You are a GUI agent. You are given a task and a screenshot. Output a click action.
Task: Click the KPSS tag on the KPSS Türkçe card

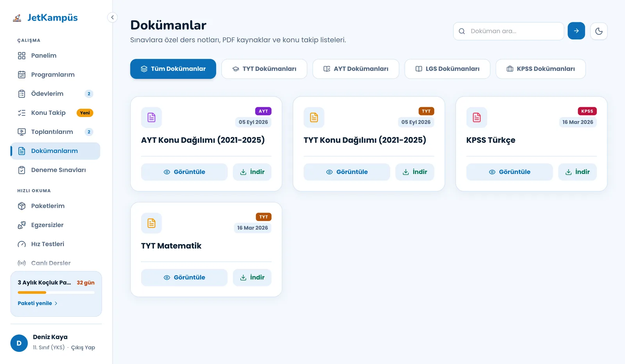pyautogui.click(x=587, y=111)
